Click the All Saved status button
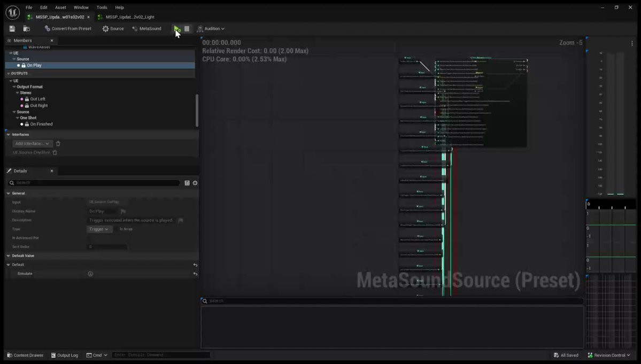The image size is (641, 364). pos(566,355)
